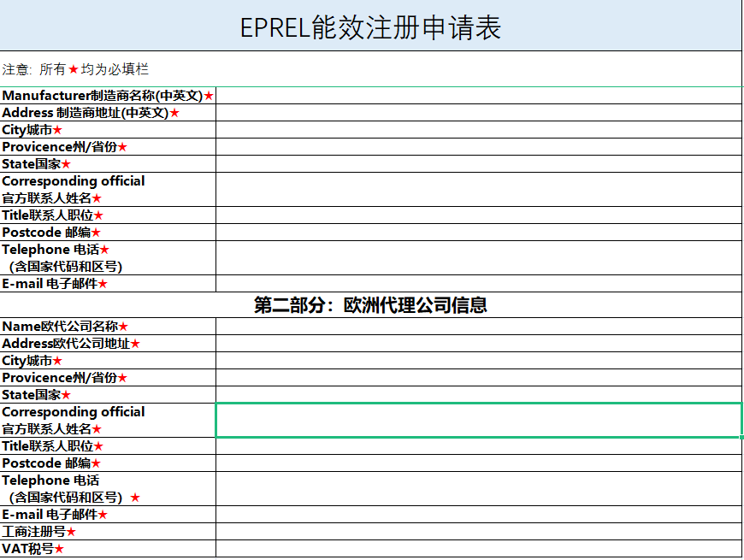Click the manufacturer E-mail 电子邮件 input cell
The width and height of the screenshot is (744, 560).
click(x=479, y=283)
